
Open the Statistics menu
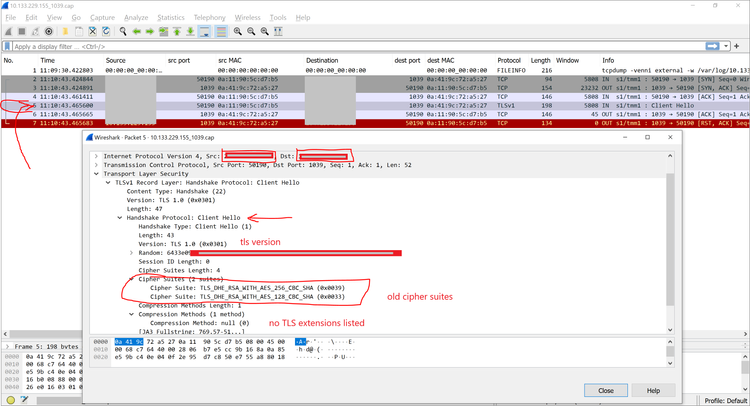[171, 17]
